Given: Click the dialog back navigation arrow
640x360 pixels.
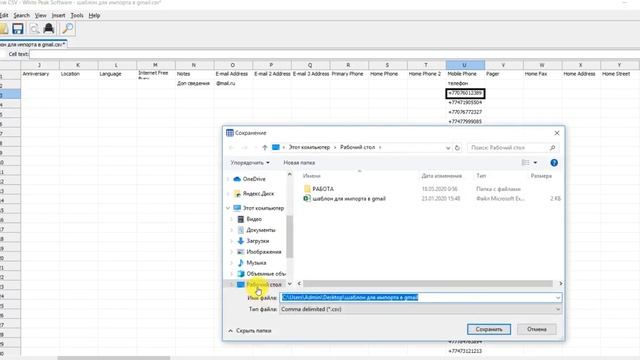Looking at the screenshot, I should (x=231, y=147).
